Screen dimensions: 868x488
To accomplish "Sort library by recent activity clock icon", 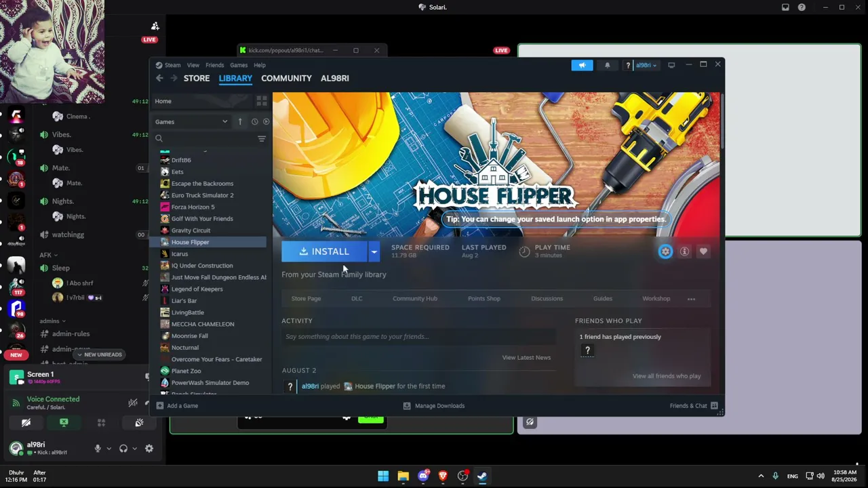I will (254, 122).
